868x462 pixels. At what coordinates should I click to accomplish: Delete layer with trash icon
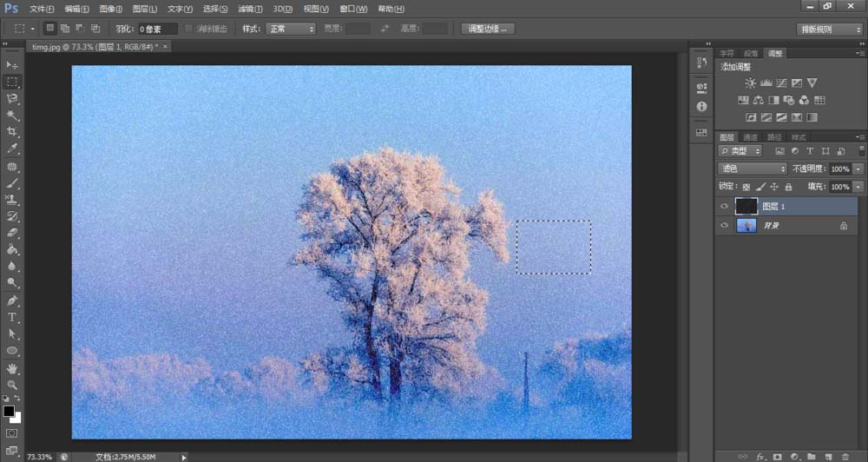coord(845,457)
